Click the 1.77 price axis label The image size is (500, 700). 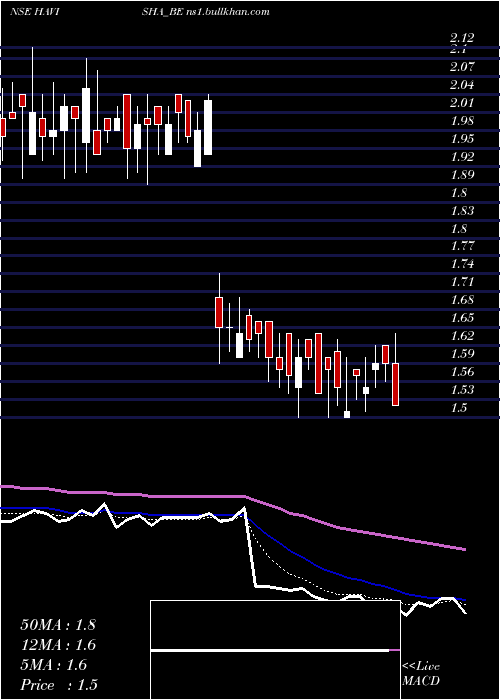point(462,246)
